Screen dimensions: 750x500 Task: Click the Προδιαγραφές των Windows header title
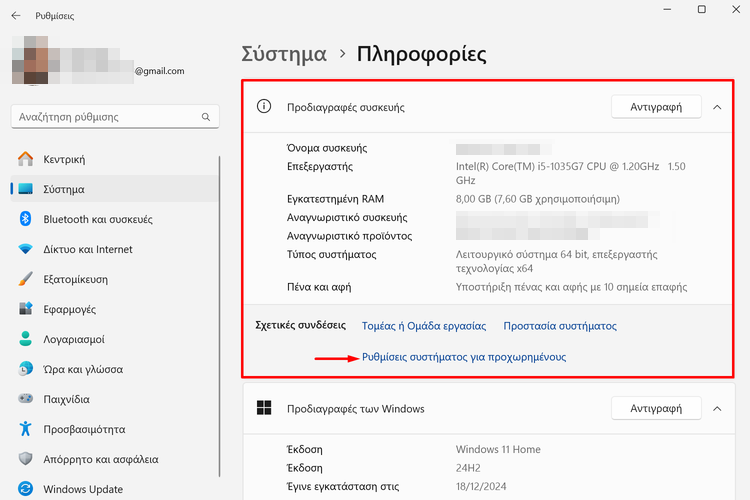pos(355,409)
